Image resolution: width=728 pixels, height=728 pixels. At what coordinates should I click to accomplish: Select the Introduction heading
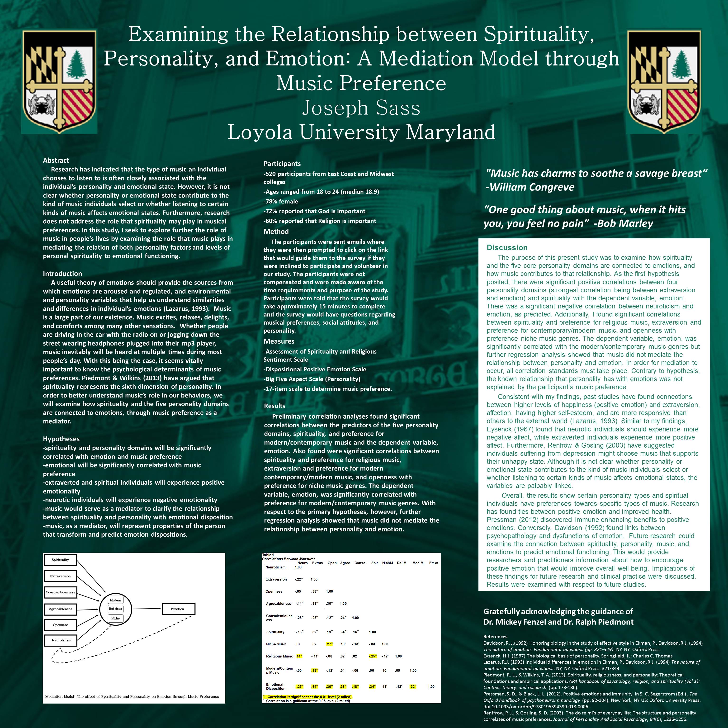pos(62,274)
